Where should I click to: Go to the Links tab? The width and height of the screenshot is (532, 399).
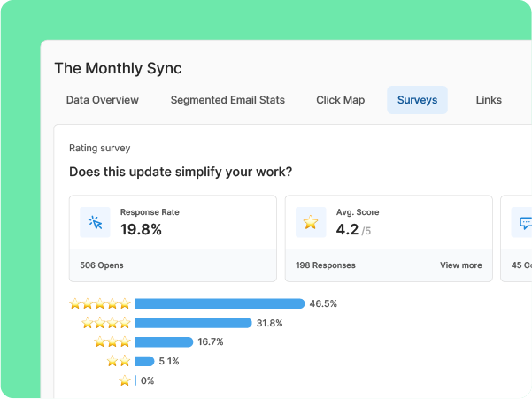coord(489,100)
